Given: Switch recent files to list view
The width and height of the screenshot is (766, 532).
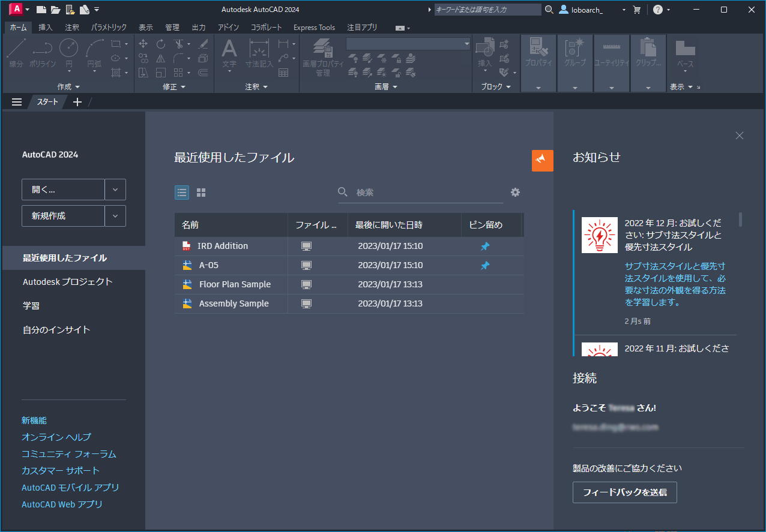Looking at the screenshot, I should [182, 193].
